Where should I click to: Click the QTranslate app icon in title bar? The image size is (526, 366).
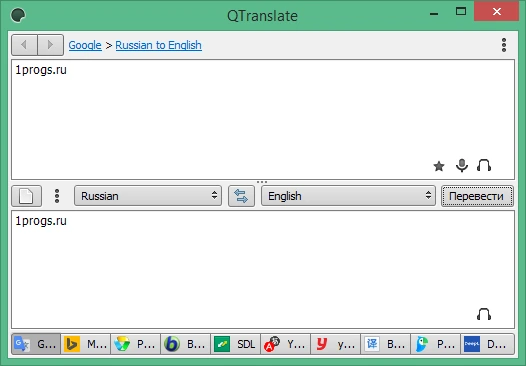click(x=18, y=15)
